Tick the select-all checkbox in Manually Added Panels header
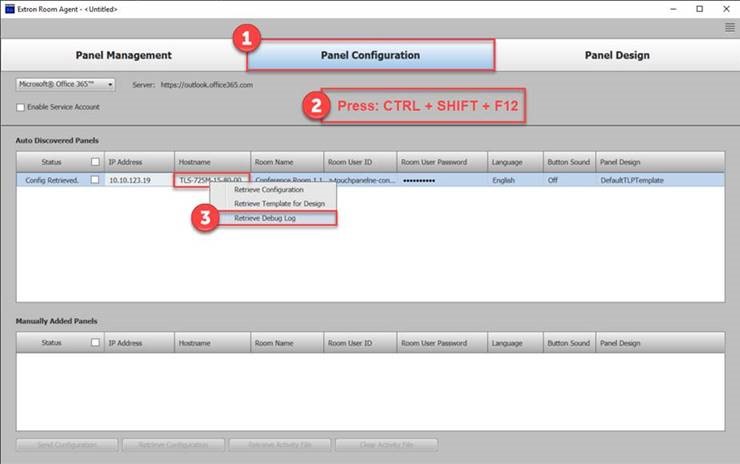Screen dimensions: 740x464 (95, 342)
